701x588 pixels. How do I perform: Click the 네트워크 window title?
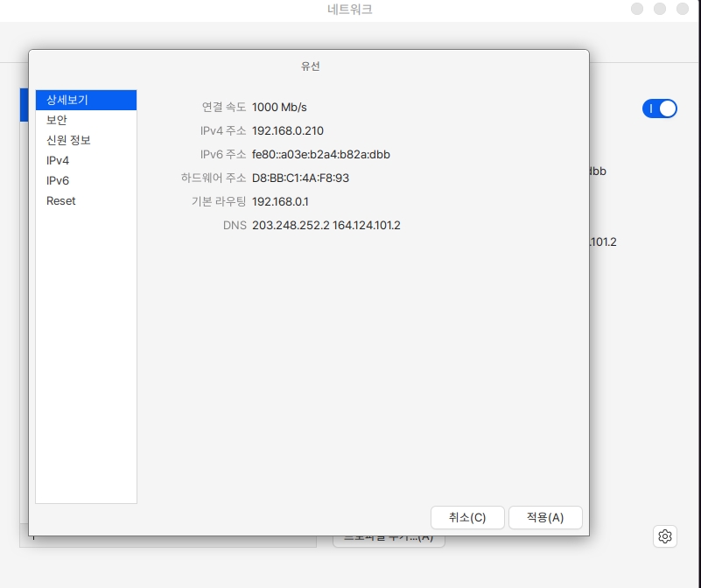(x=348, y=10)
